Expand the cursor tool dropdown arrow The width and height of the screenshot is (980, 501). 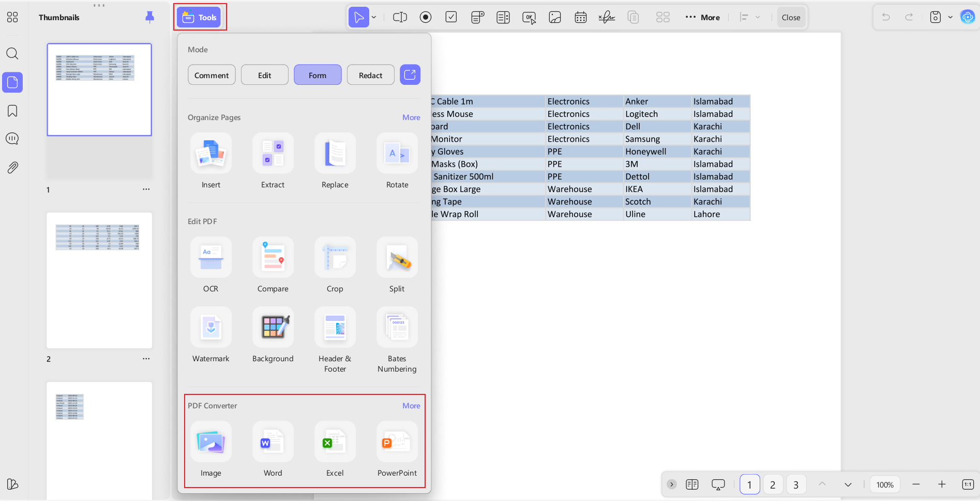tap(374, 17)
